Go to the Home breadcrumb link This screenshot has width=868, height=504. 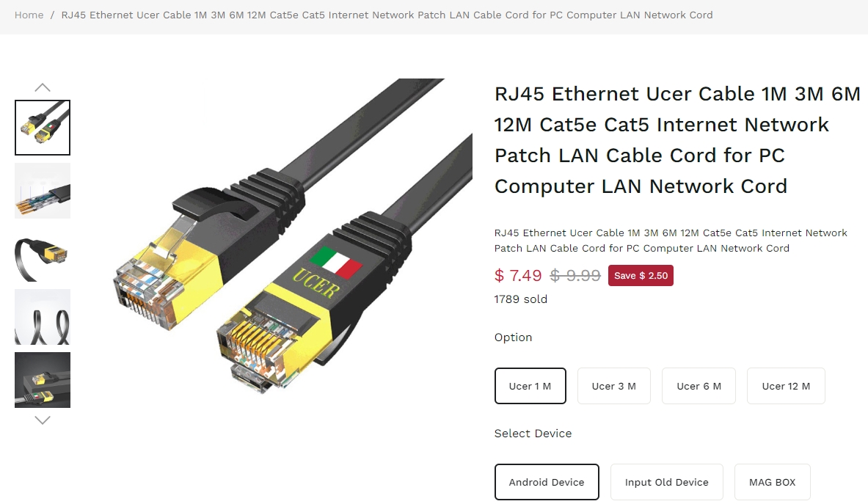[29, 15]
